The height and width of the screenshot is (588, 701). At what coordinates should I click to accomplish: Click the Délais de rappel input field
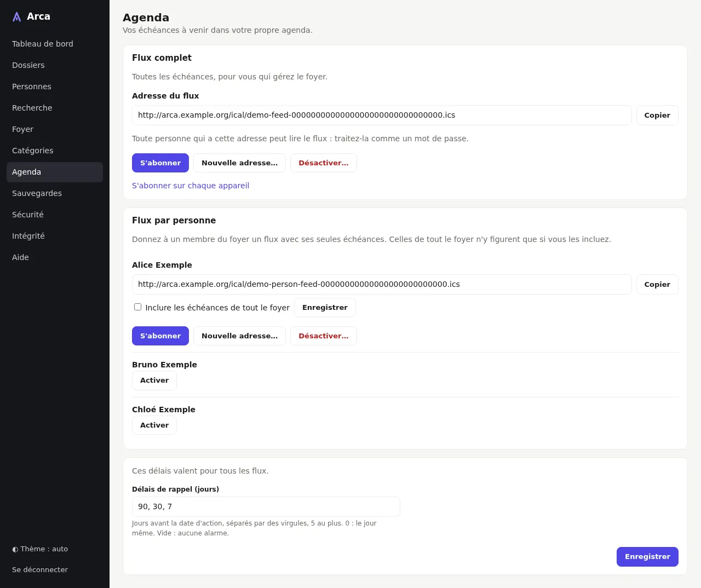(x=266, y=507)
